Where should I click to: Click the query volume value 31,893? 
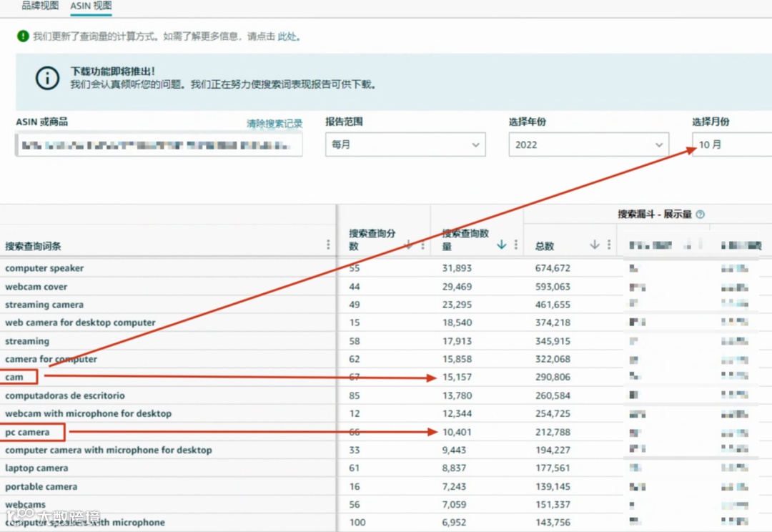point(457,268)
